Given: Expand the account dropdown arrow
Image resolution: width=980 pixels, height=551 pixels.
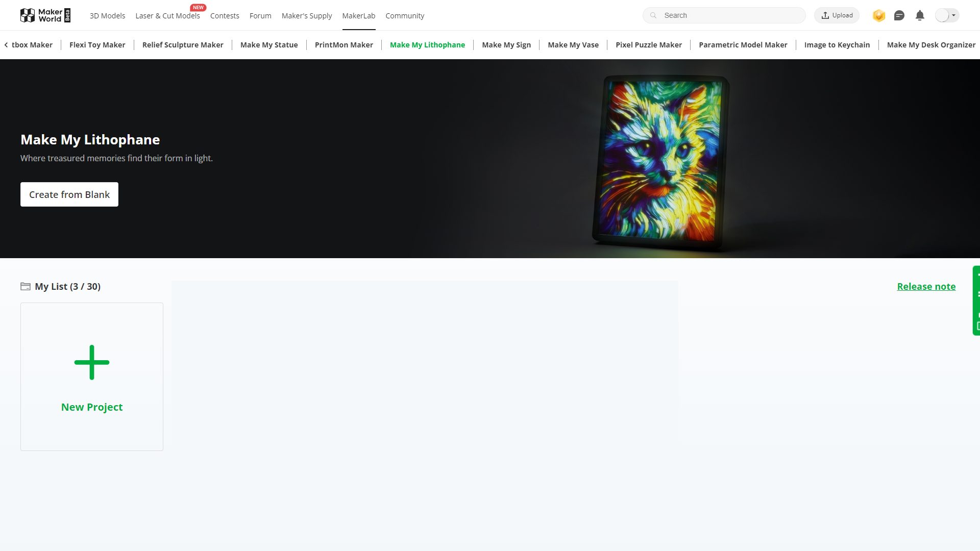Looking at the screenshot, I should (953, 15).
